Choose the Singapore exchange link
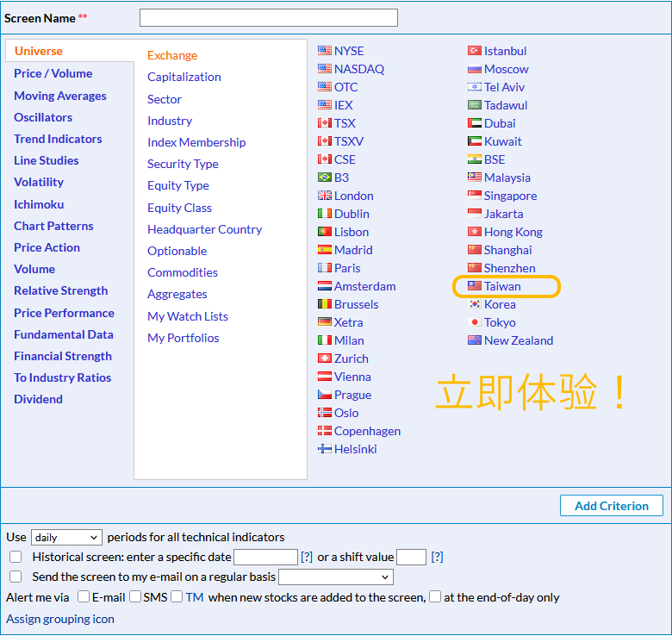The width and height of the screenshot is (672, 636). [510, 196]
